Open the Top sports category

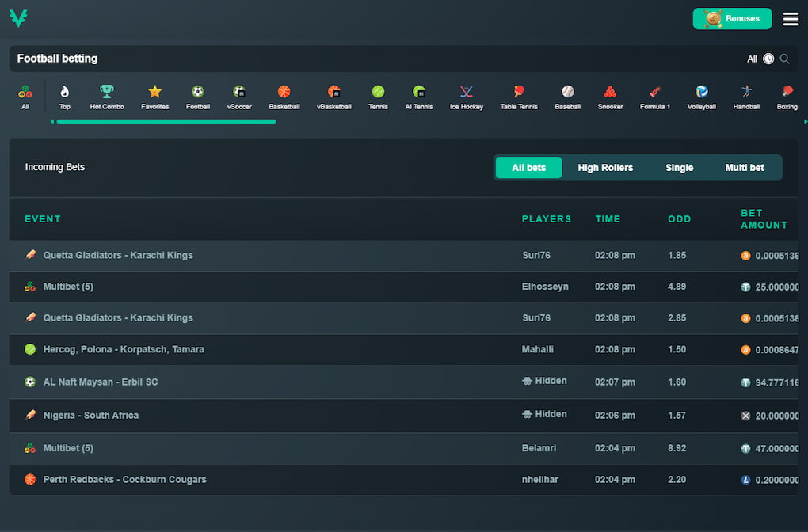coord(64,97)
